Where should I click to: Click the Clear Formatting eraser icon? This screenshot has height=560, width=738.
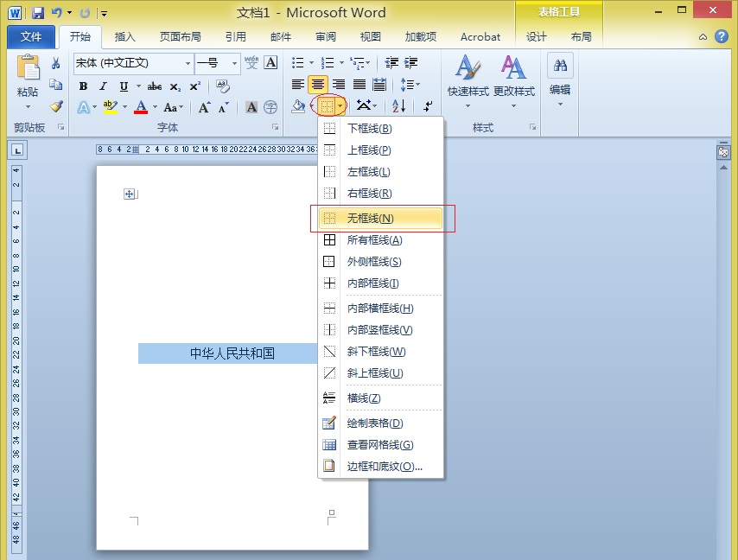[x=223, y=86]
